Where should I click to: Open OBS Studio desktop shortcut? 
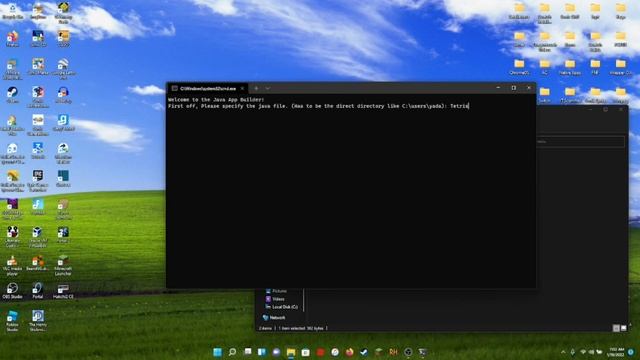point(12,291)
